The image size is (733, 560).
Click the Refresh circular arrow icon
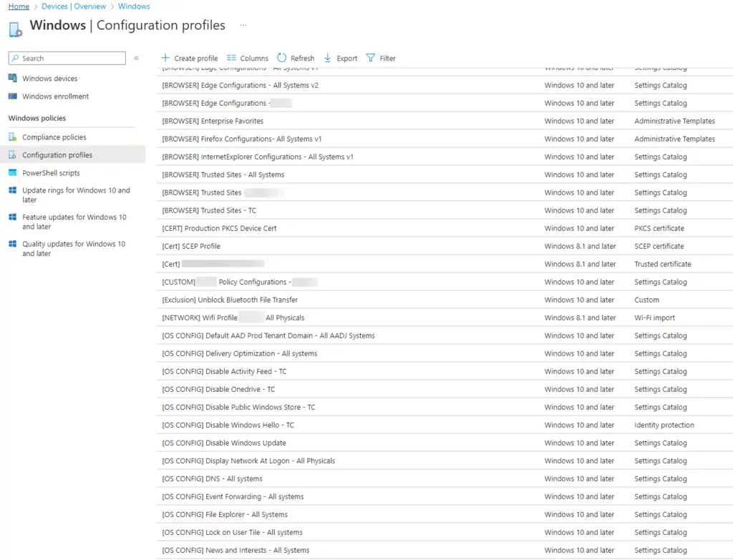[x=281, y=58]
